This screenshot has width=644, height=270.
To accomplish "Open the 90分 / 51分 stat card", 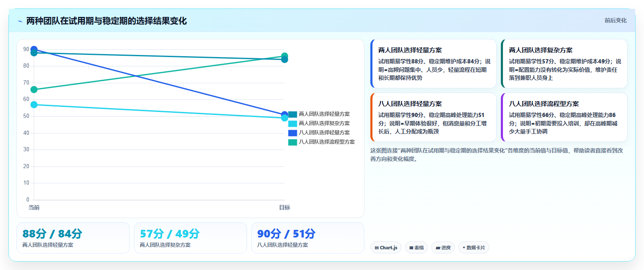I will tap(308, 238).
